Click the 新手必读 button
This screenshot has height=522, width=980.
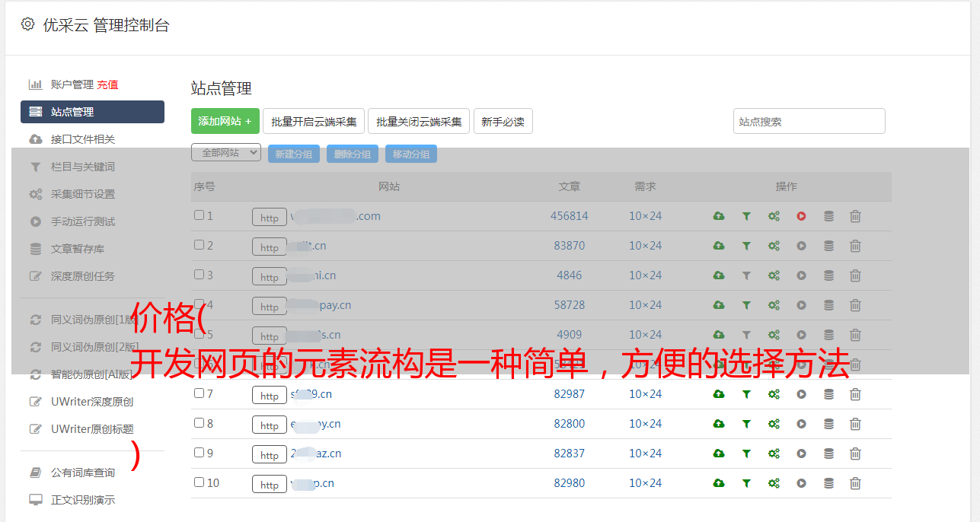[503, 121]
